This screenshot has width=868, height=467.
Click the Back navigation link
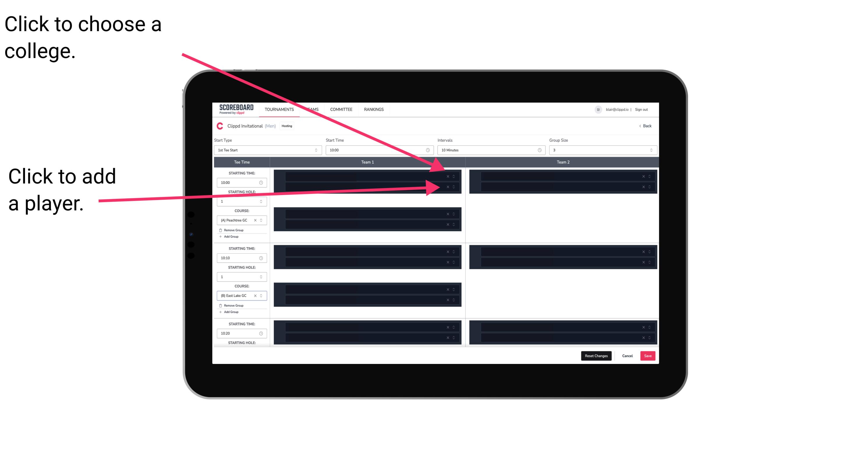(644, 126)
